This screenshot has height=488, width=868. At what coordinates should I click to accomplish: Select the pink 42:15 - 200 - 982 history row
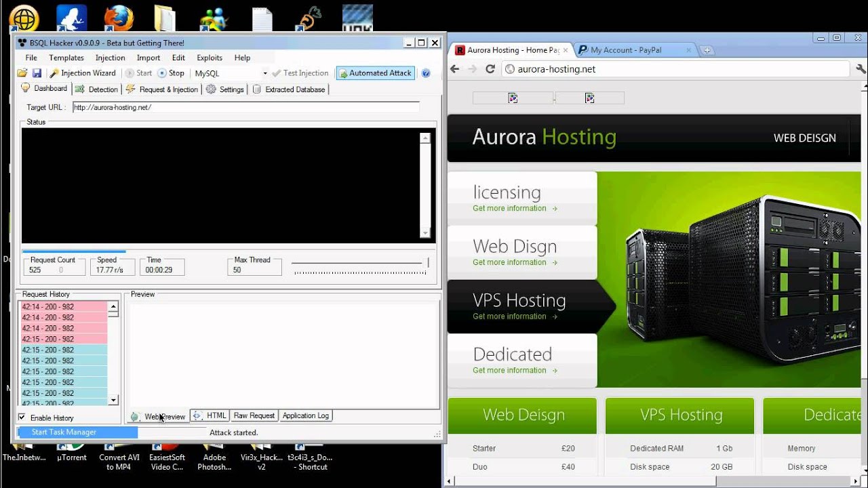click(64, 339)
